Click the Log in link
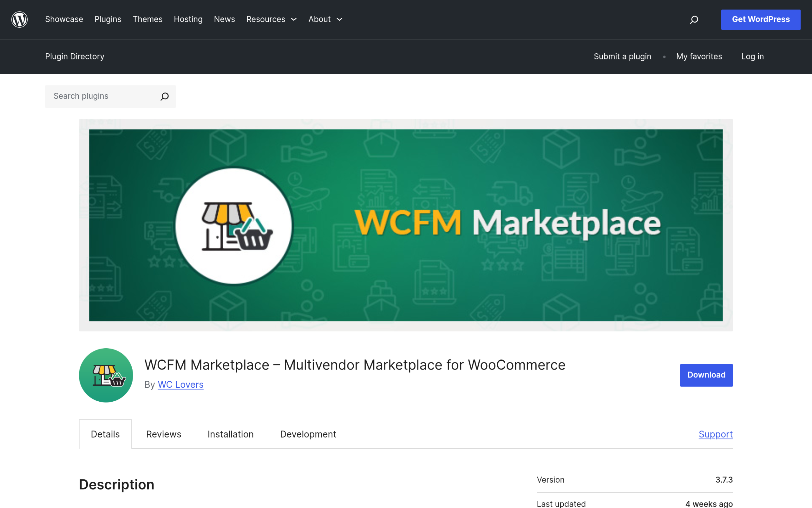 point(752,57)
